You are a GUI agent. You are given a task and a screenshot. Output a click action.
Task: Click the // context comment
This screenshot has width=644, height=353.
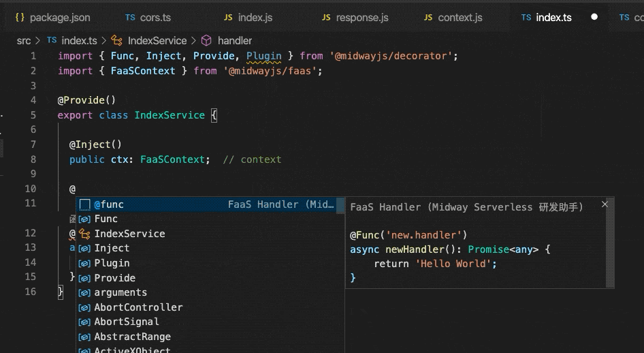(252, 159)
